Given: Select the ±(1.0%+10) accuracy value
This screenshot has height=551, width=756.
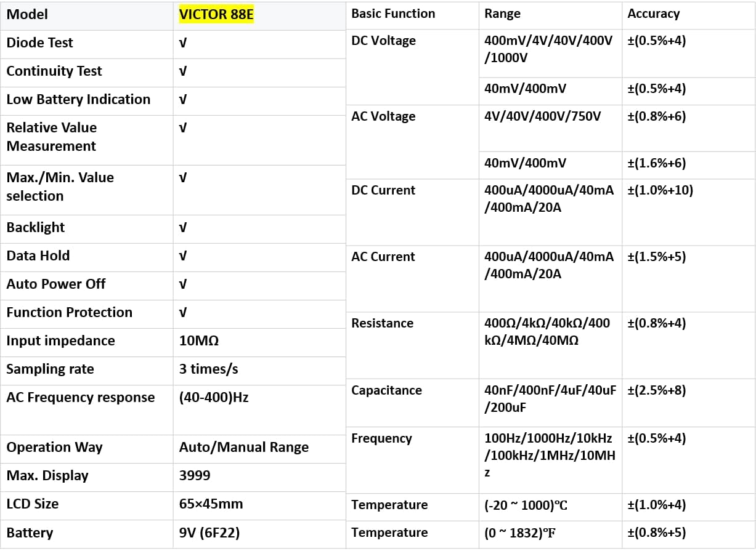Looking at the screenshot, I should pos(660,191).
